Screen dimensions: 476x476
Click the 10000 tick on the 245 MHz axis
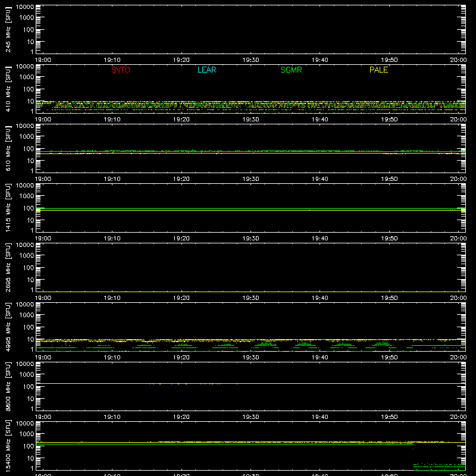[25, 7]
